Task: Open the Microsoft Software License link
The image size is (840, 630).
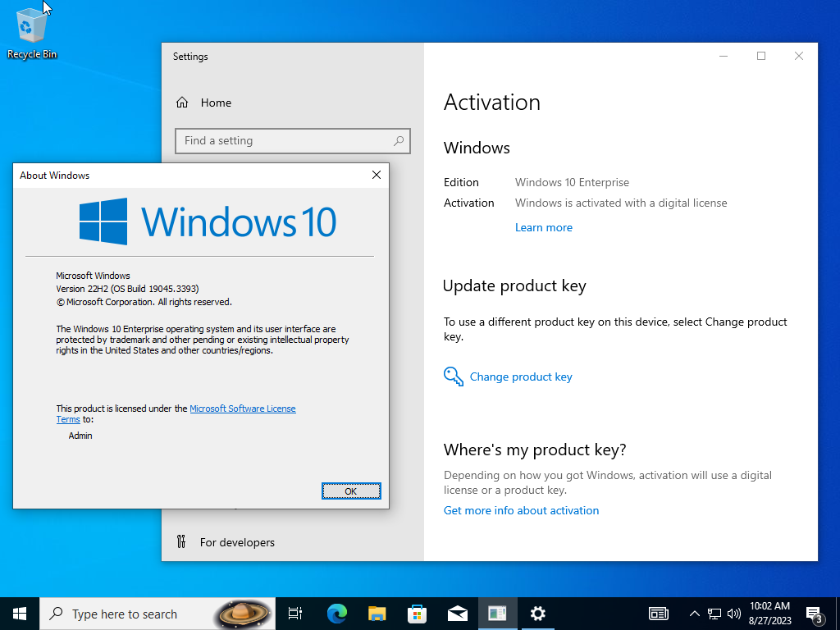Action: (x=243, y=409)
